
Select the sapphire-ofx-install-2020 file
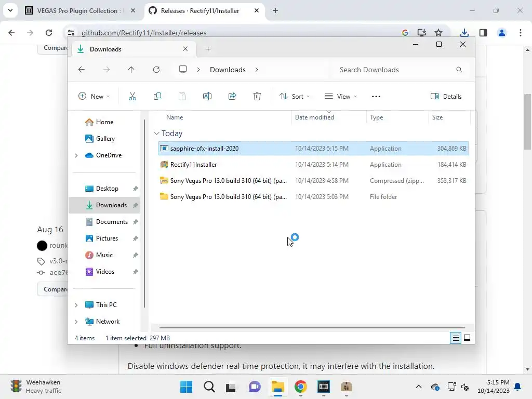[313, 149]
